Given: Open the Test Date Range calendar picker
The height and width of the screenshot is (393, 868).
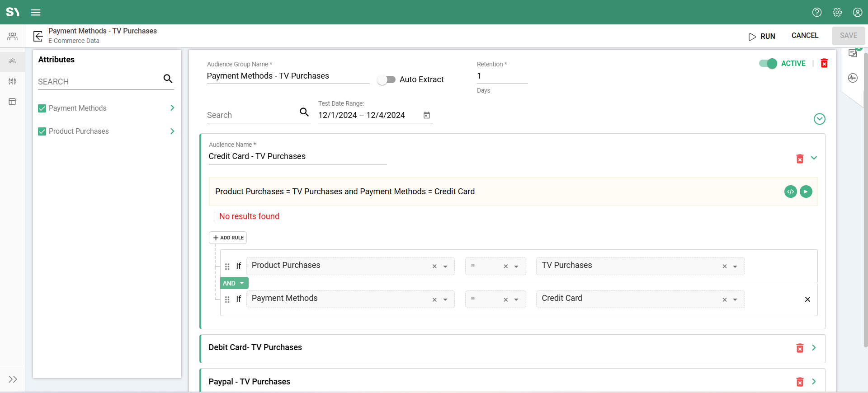Looking at the screenshot, I should 426,115.
